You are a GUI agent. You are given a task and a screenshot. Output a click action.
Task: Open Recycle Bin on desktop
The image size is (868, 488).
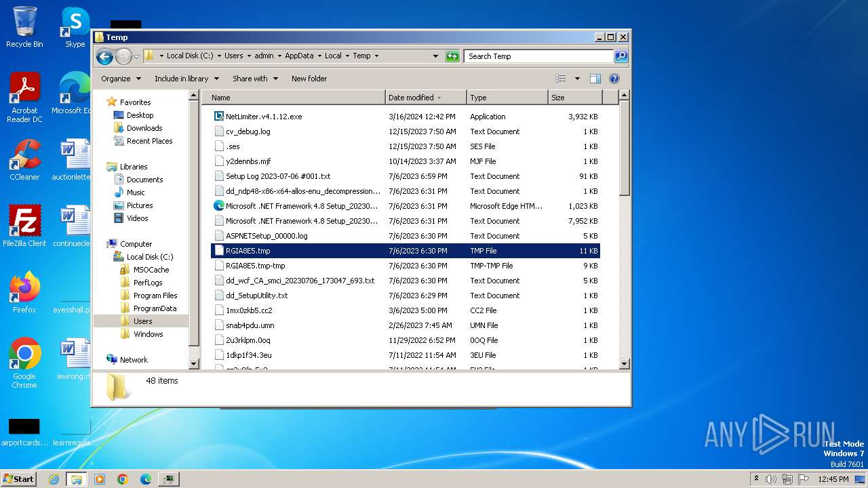click(24, 27)
